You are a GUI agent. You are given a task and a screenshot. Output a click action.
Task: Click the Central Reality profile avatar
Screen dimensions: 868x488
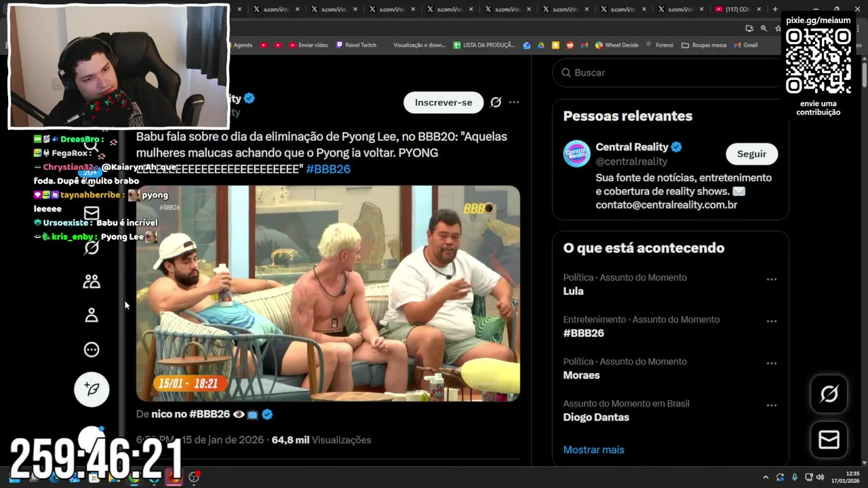click(576, 154)
